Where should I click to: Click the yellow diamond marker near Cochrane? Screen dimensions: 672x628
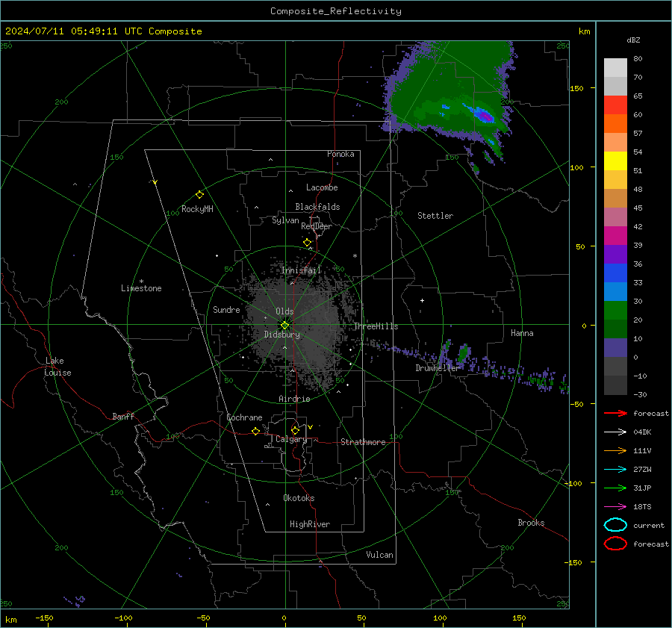coord(255,431)
